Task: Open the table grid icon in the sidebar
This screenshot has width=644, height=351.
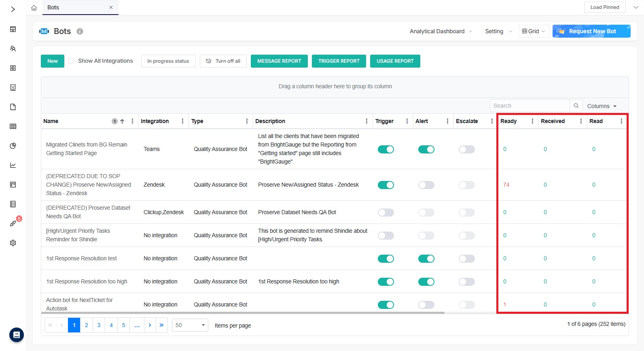Action: coord(13,126)
